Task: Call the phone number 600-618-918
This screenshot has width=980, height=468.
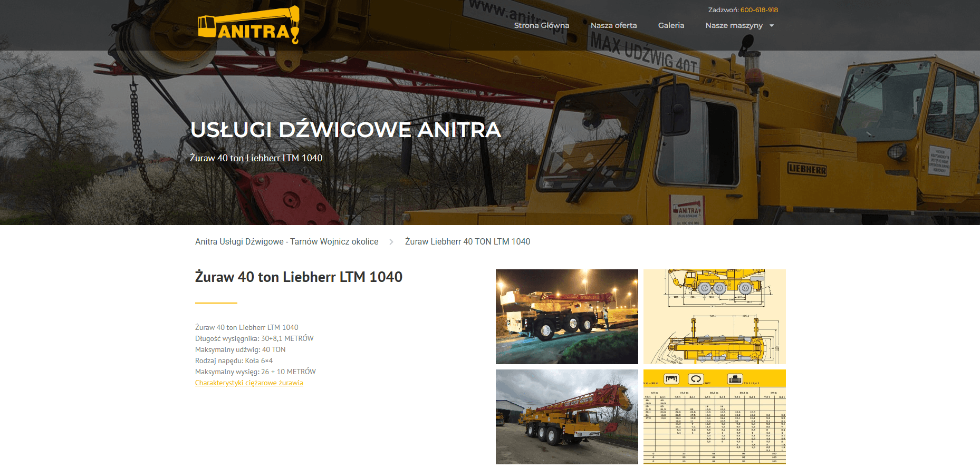Action: click(x=759, y=10)
